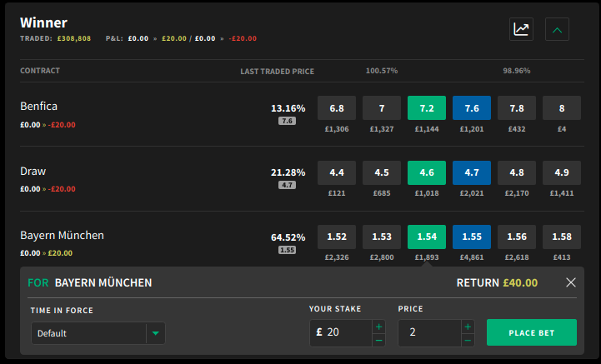Screen dimensions: 601x364
Task: Back Draw at green 4.6
Action: [427, 172]
